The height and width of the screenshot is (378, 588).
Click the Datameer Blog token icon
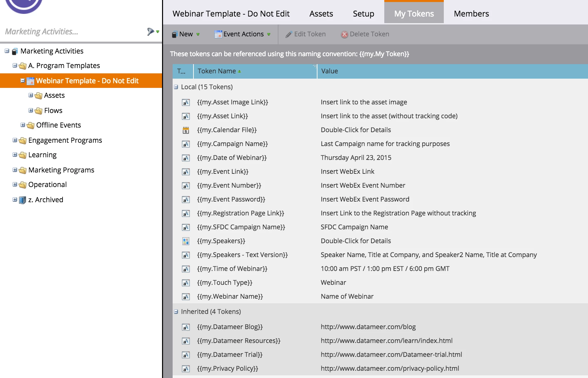coord(186,327)
